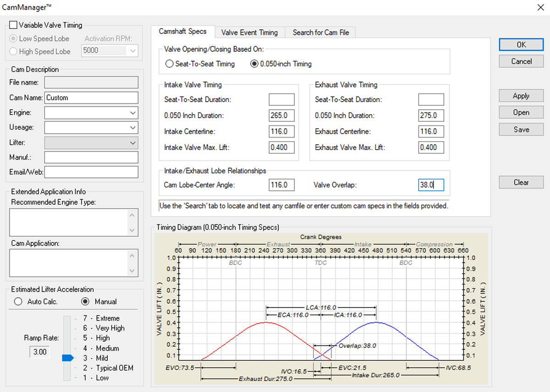Click the Valve Overlap value field
Image resolution: width=550 pixels, height=392 pixels.
click(x=431, y=185)
